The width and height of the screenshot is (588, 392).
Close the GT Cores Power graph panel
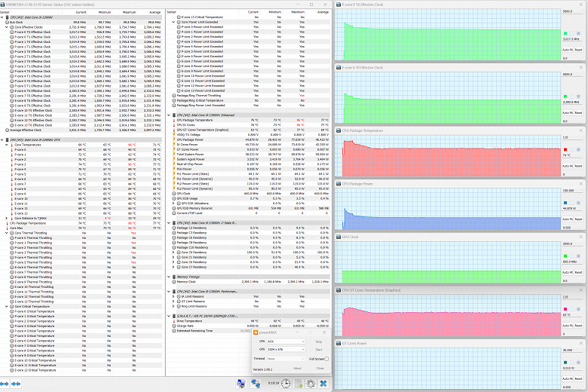(581, 343)
